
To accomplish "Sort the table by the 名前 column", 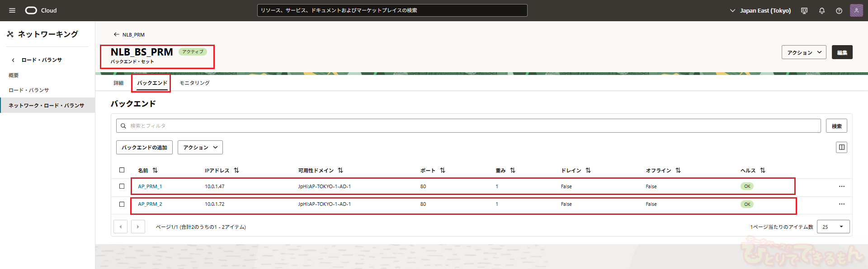I will (x=155, y=170).
